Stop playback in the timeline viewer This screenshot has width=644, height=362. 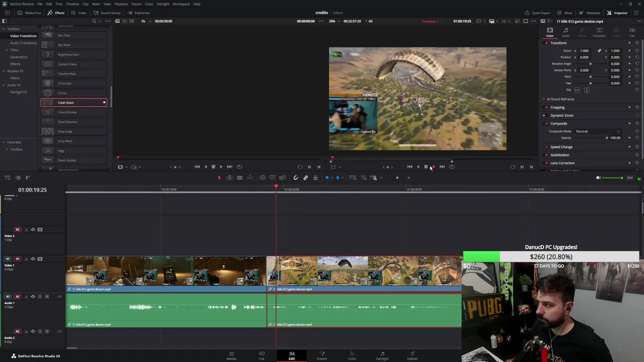click(426, 167)
